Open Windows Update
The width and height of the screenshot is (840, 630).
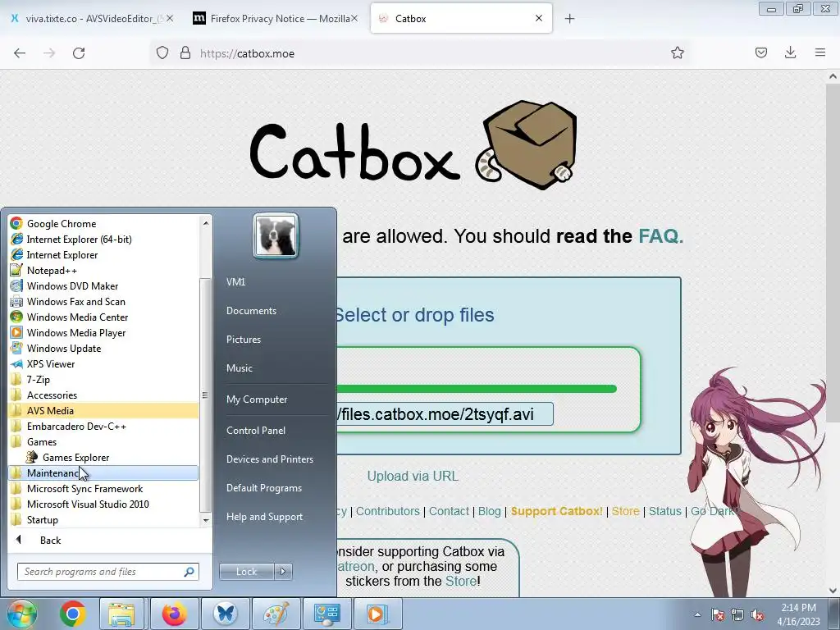click(64, 348)
